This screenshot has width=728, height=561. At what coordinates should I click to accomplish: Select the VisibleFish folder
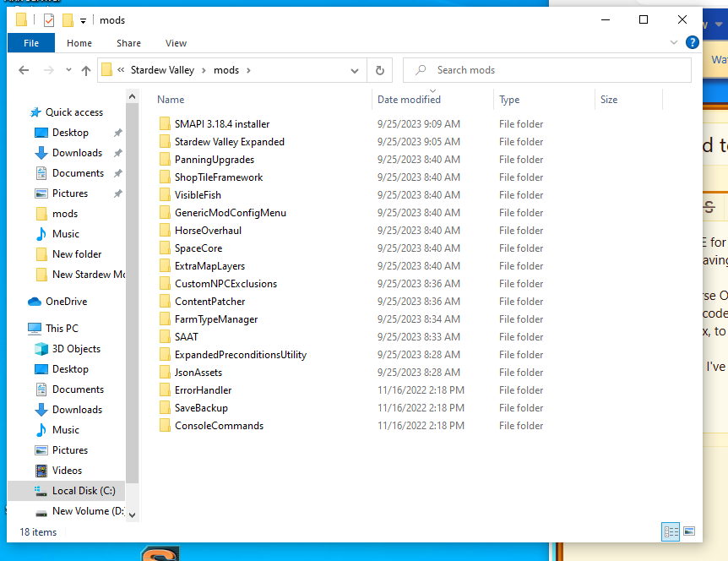coord(198,195)
